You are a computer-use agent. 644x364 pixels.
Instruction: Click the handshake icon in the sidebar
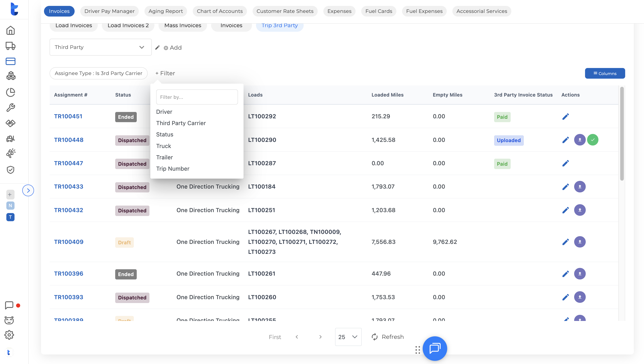coord(10,123)
